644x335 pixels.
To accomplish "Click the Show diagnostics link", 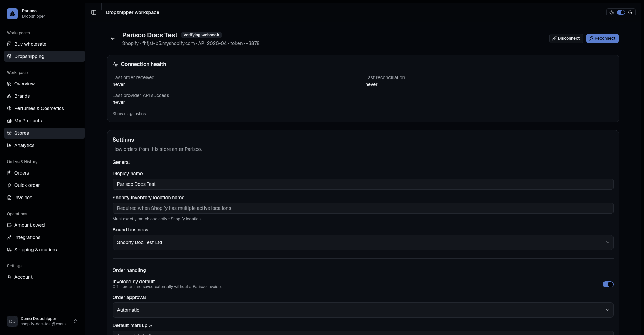I will (129, 114).
